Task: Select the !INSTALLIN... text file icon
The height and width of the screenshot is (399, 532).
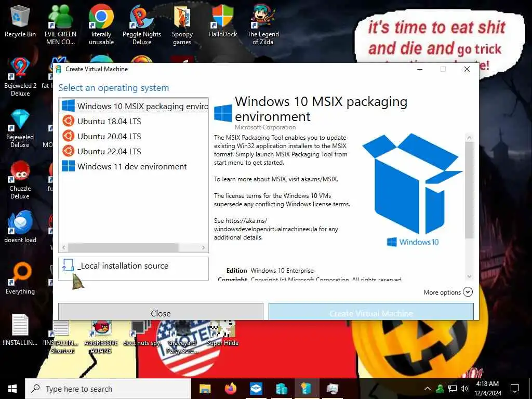Action: point(20,330)
